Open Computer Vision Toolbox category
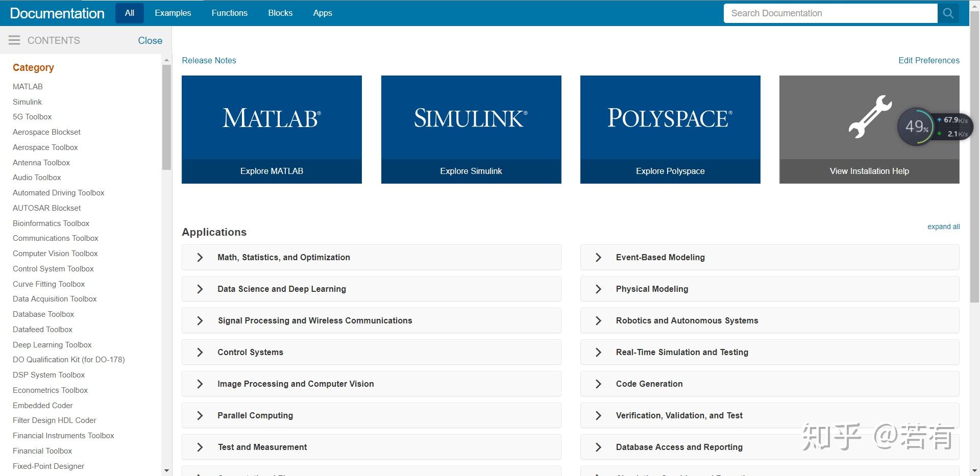Screen dimensions: 980x476 (x=55, y=254)
